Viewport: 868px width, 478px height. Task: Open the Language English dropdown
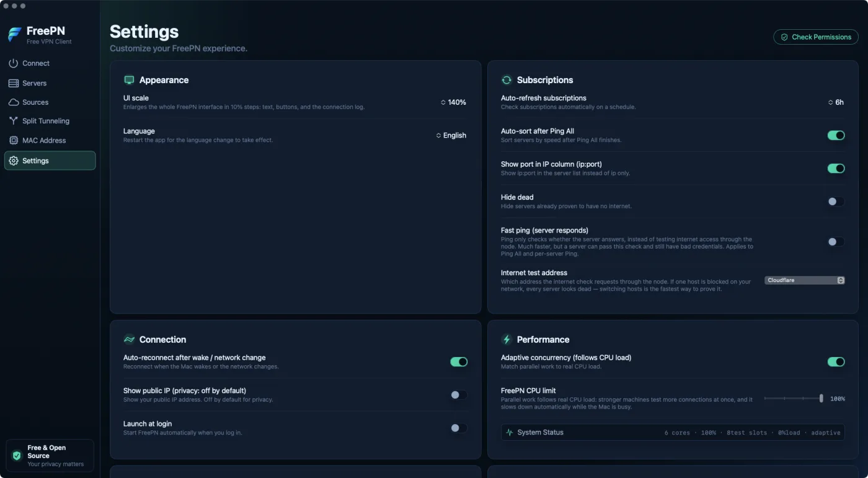click(x=451, y=135)
